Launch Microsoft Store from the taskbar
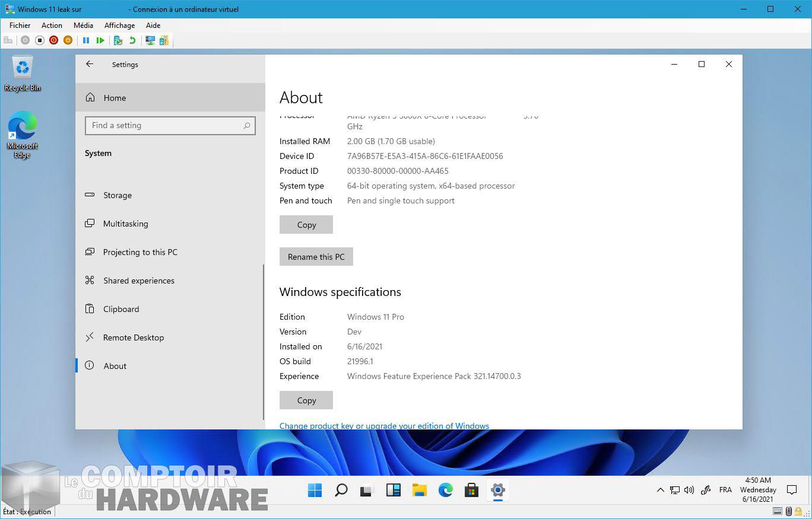This screenshot has width=812, height=519. pyautogui.click(x=471, y=490)
